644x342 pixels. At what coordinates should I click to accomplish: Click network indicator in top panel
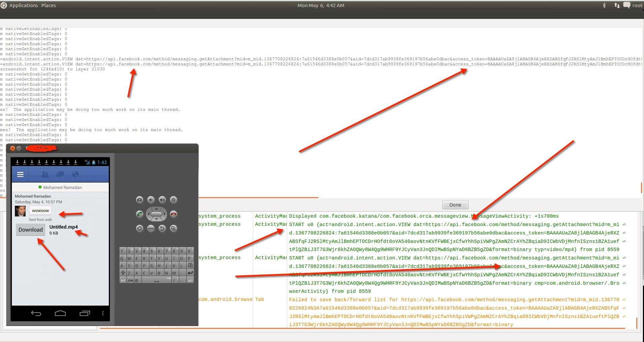(x=617, y=5)
